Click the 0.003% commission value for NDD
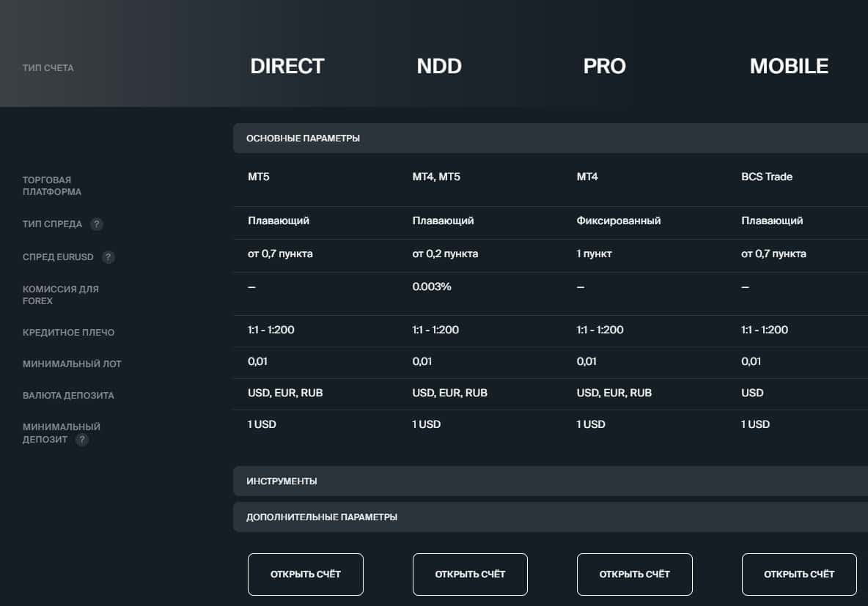Viewport: 868px width, 606px height. [432, 287]
